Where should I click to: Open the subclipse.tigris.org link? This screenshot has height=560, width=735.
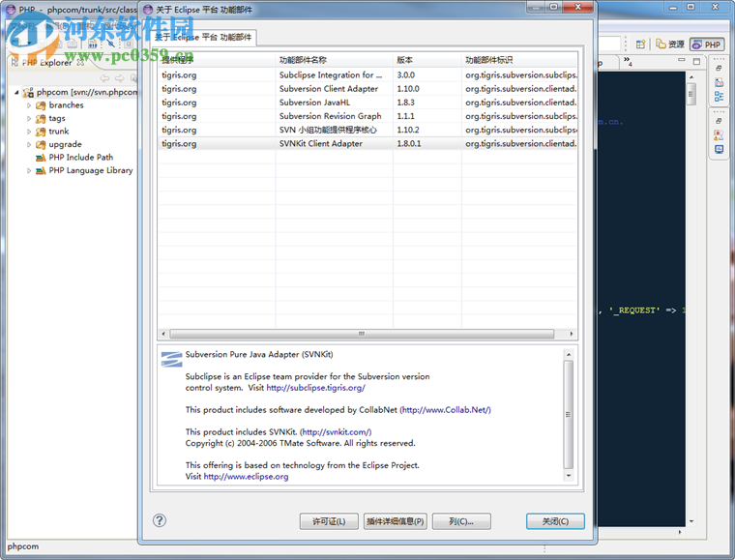[315, 388]
